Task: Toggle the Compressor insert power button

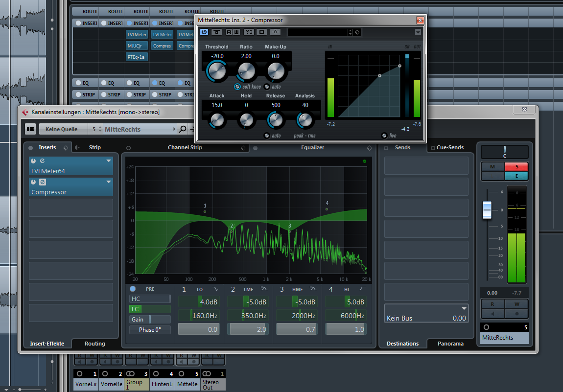Action: pos(33,182)
